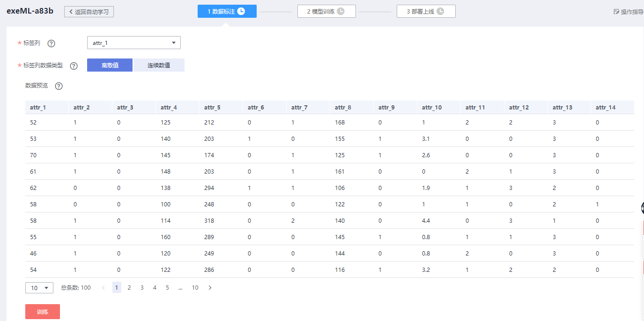The image size is (644, 321).
Task: Click the red 训练 button
Action: (43, 312)
